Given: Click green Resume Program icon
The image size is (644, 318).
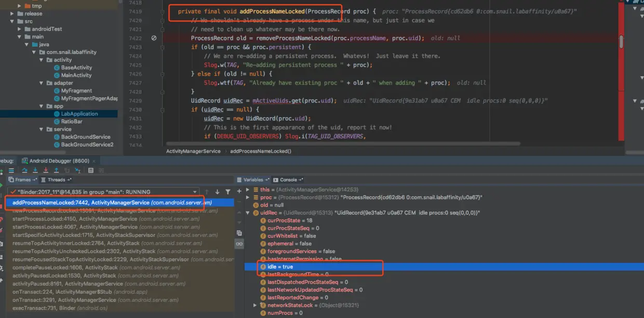Looking at the screenshot, I should point(2,184).
